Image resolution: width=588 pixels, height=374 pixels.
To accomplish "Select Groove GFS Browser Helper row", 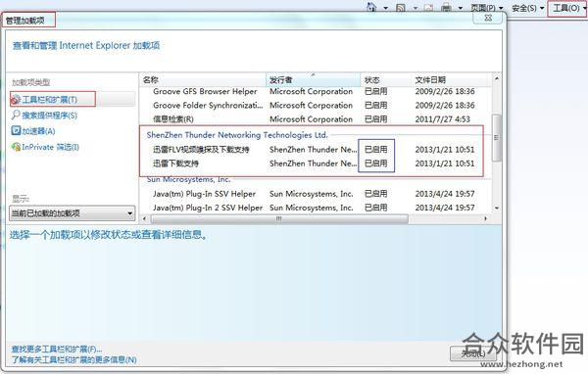I will pos(315,91).
